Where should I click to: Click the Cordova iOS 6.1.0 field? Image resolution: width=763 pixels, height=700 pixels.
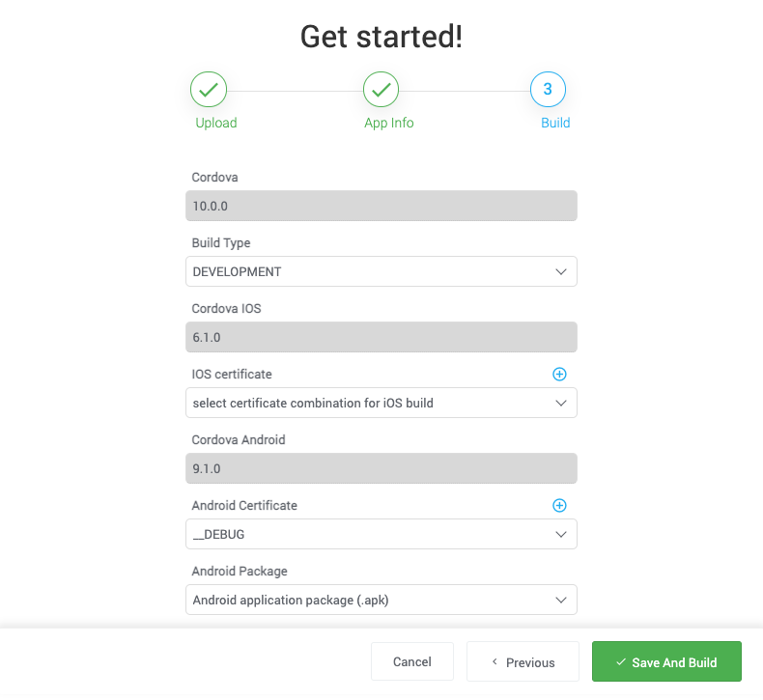[x=381, y=337]
